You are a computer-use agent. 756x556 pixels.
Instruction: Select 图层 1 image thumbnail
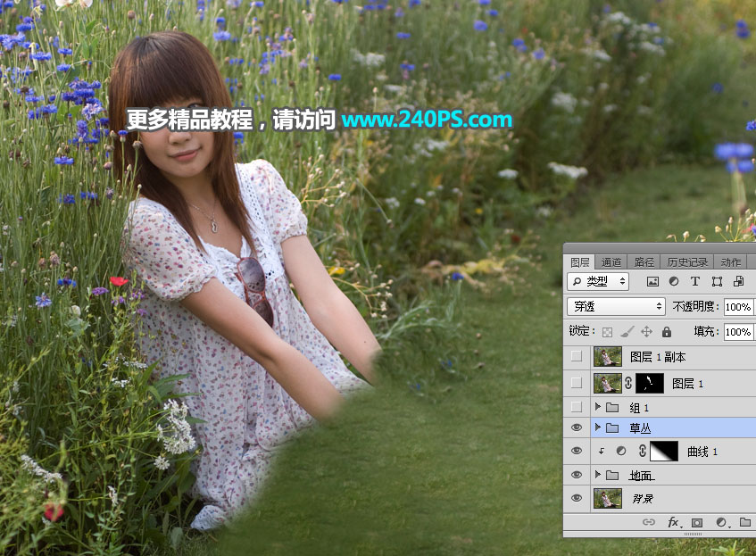click(607, 384)
